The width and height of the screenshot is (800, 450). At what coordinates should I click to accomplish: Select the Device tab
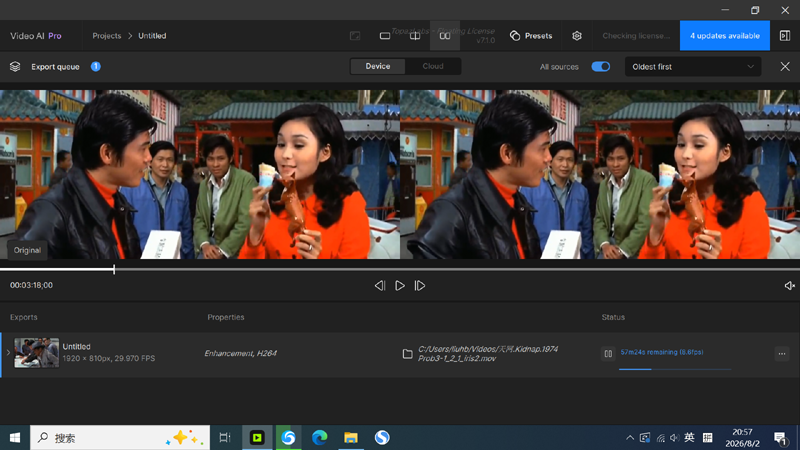[378, 66]
